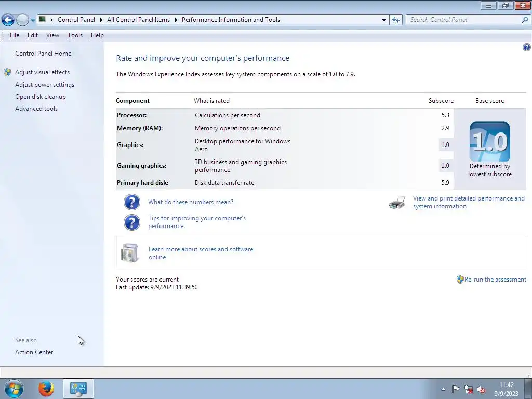Open Action Center link

pyautogui.click(x=34, y=352)
